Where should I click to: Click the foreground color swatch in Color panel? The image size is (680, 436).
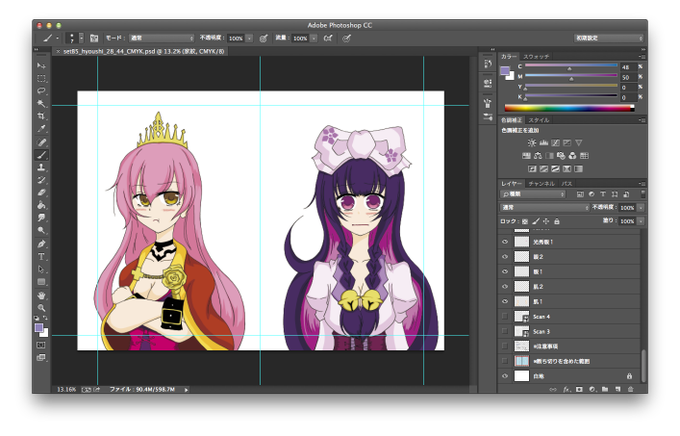click(505, 71)
